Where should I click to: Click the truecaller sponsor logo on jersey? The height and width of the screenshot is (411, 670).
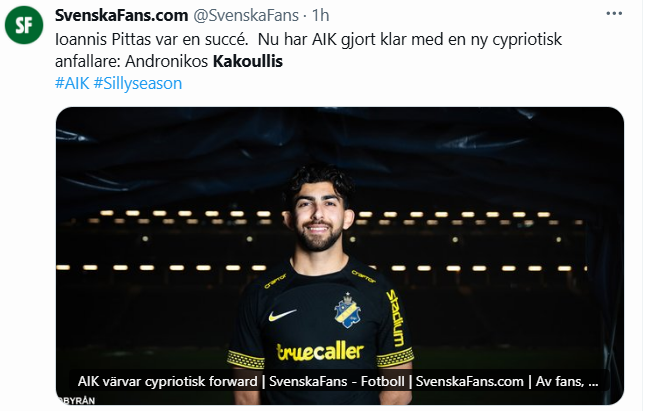click(320, 352)
